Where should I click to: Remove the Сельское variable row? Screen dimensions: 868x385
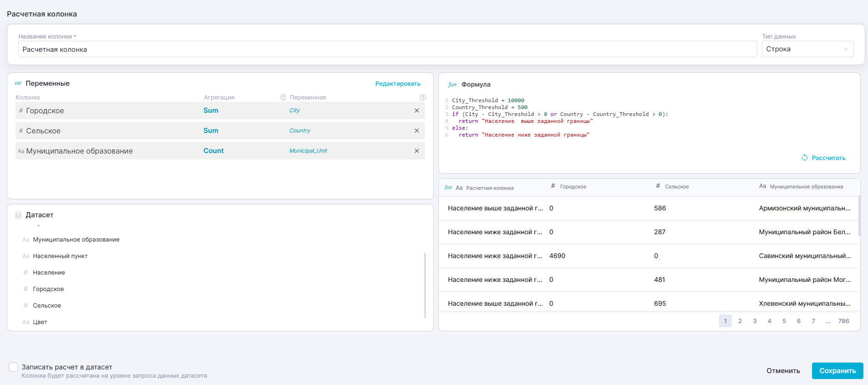click(416, 131)
